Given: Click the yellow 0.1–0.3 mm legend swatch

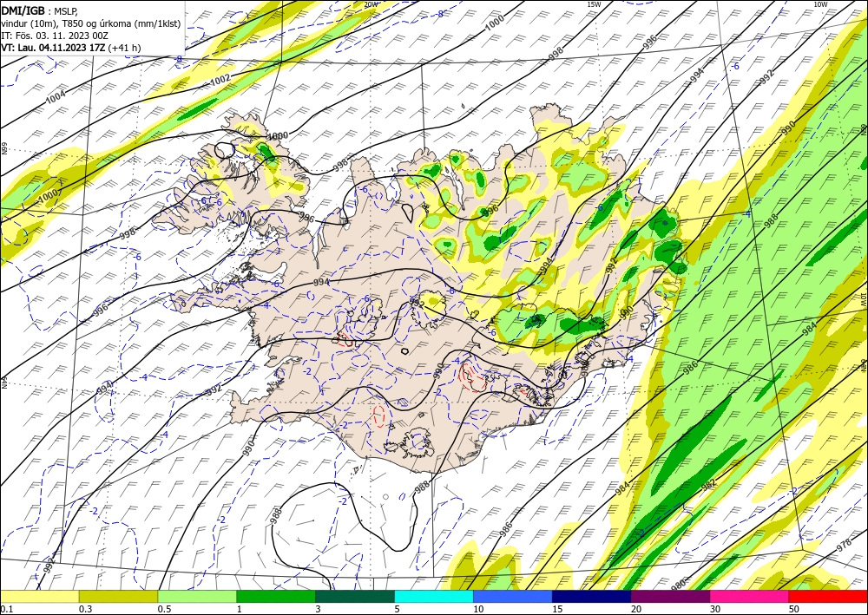Looking at the screenshot, I should point(40,597).
